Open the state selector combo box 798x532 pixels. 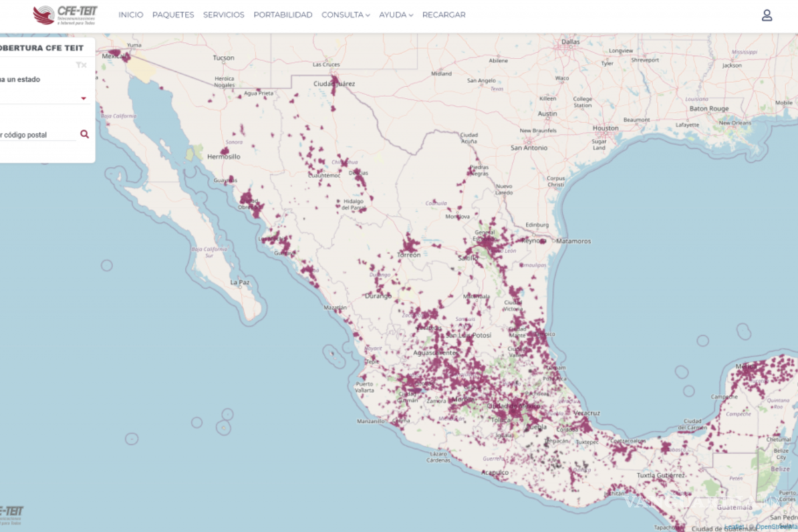[x=40, y=96]
